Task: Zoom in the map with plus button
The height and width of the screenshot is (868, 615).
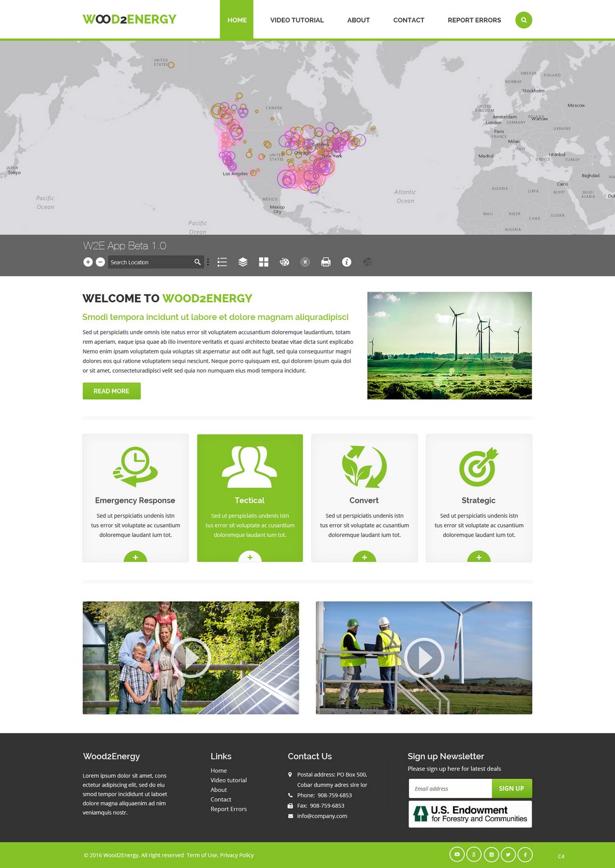Action: pyautogui.click(x=88, y=262)
